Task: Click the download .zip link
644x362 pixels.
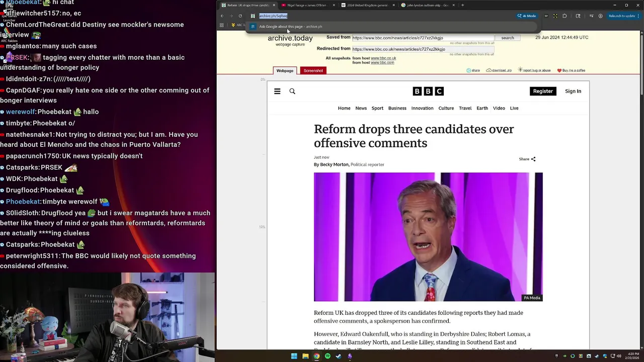Action: click(x=499, y=70)
